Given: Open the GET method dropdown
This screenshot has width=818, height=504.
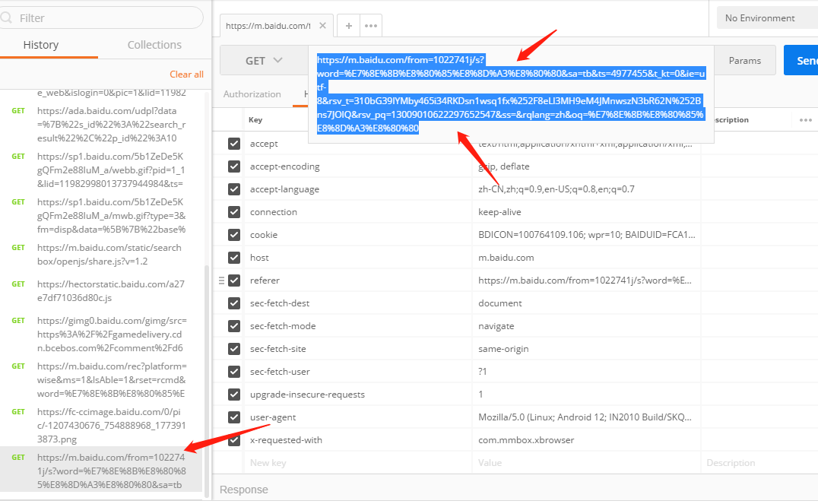Looking at the screenshot, I should click(264, 61).
